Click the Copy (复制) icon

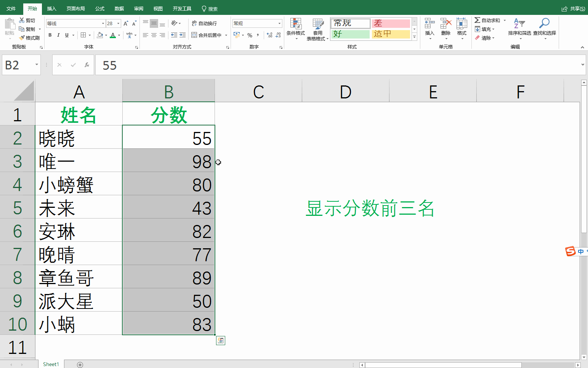pos(22,29)
